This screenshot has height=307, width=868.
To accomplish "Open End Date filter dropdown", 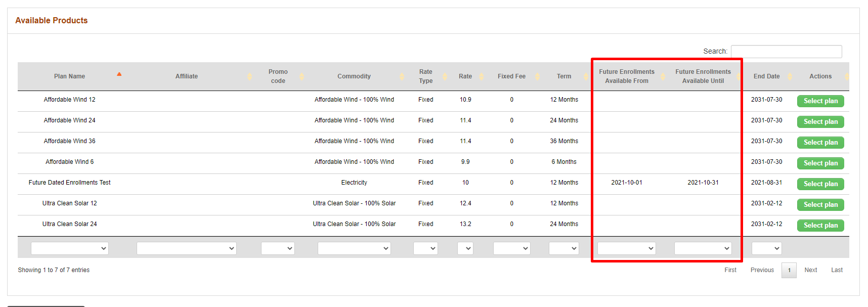I will click(767, 248).
